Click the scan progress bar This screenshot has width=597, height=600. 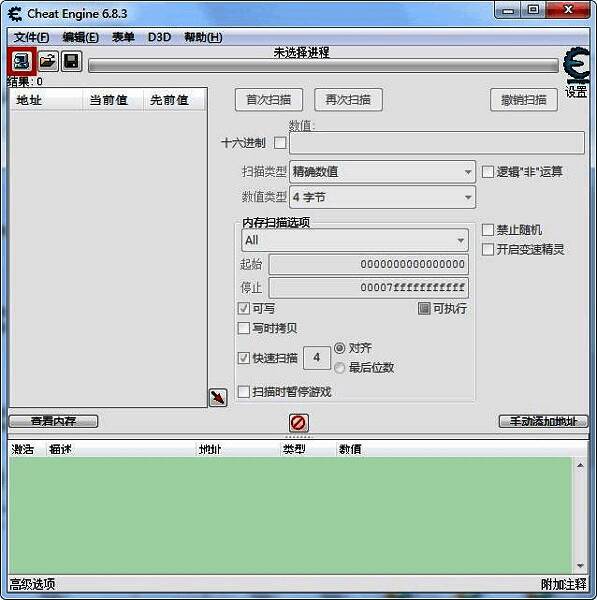tap(323, 65)
